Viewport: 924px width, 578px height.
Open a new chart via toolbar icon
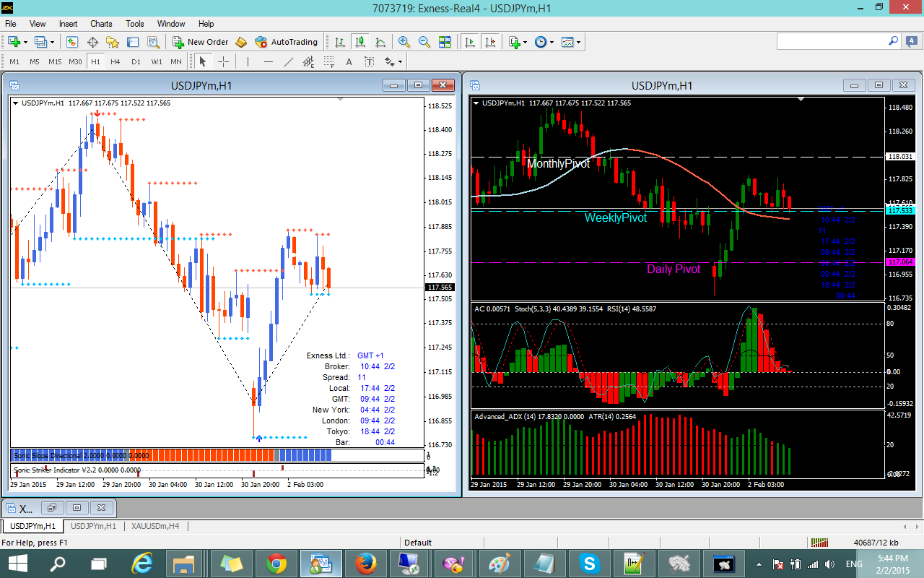(14, 42)
